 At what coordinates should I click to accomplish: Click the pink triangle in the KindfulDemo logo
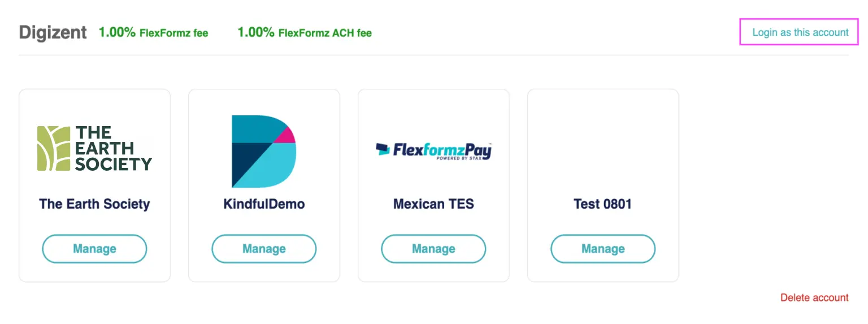[x=285, y=136]
